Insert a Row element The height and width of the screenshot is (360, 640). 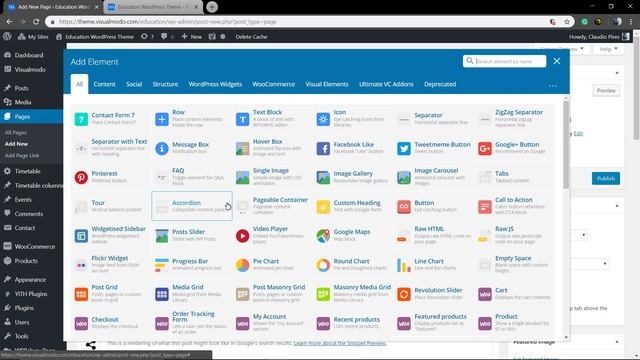[191, 119]
